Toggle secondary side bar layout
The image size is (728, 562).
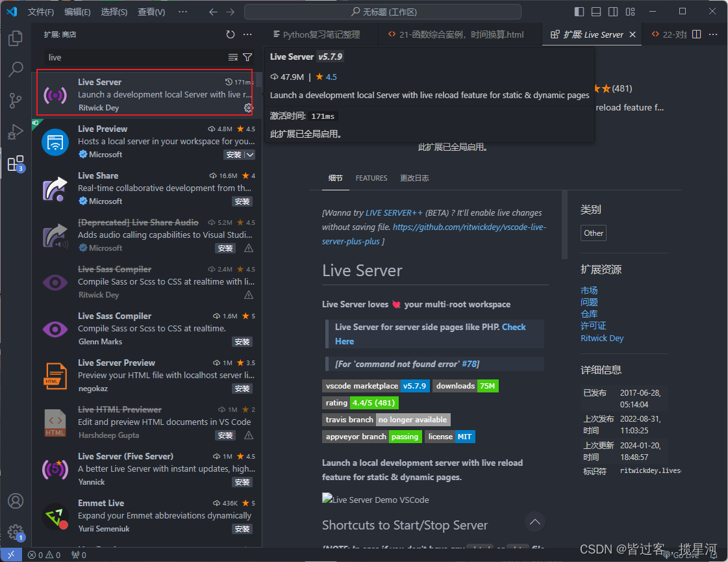point(613,12)
